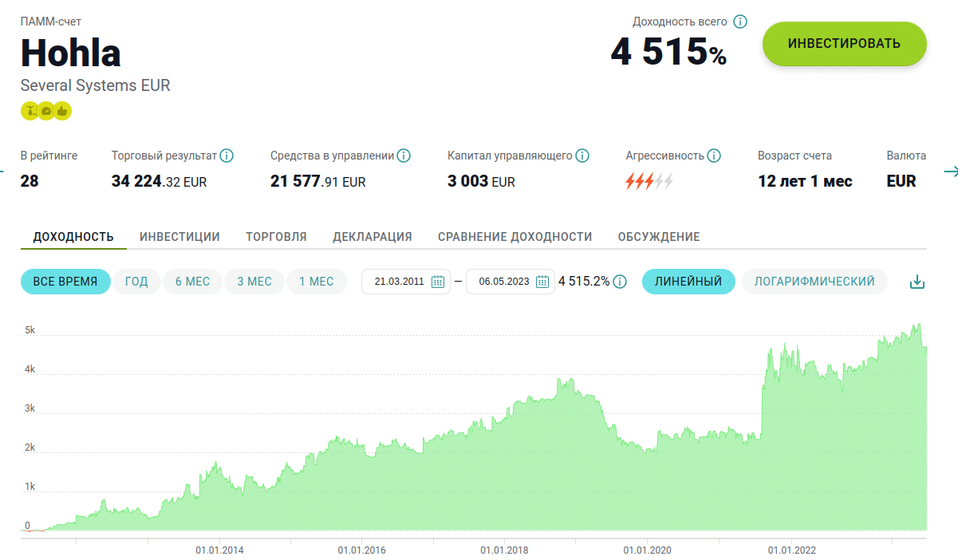Download chart data via download icon
958x560 pixels.
(x=917, y=282)
